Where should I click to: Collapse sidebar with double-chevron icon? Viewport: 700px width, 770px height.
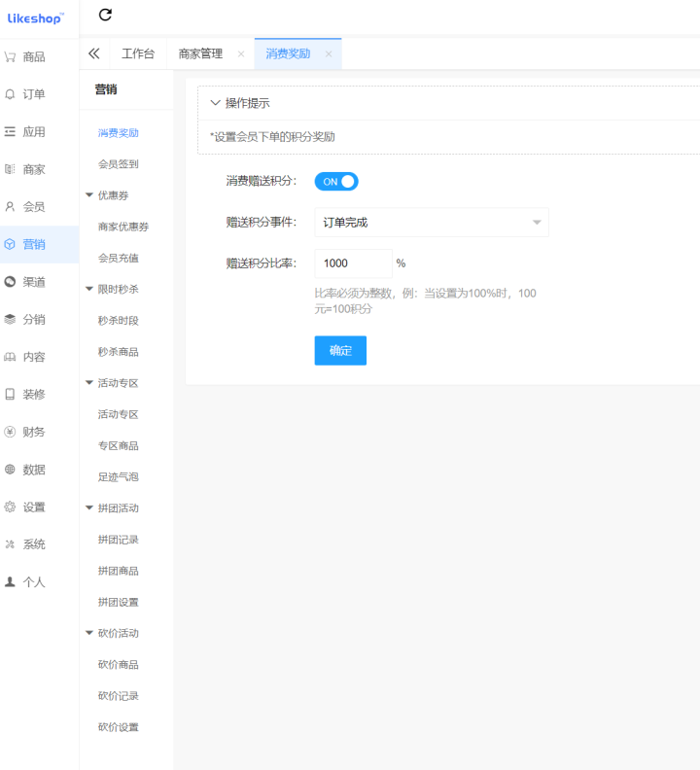(x=94, y=53)
